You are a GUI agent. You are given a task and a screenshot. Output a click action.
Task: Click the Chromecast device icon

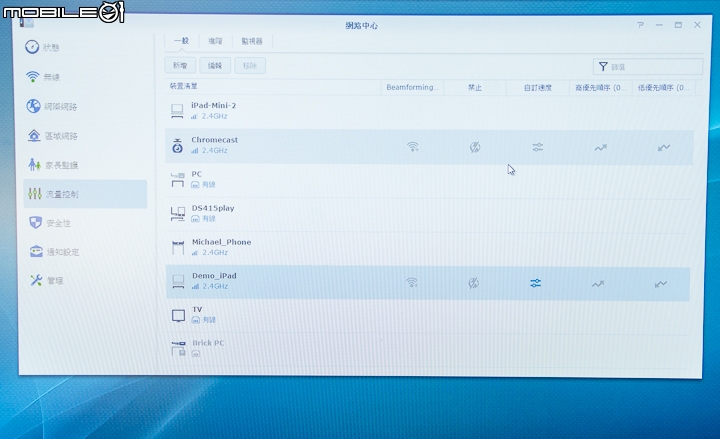pos(177,146)
